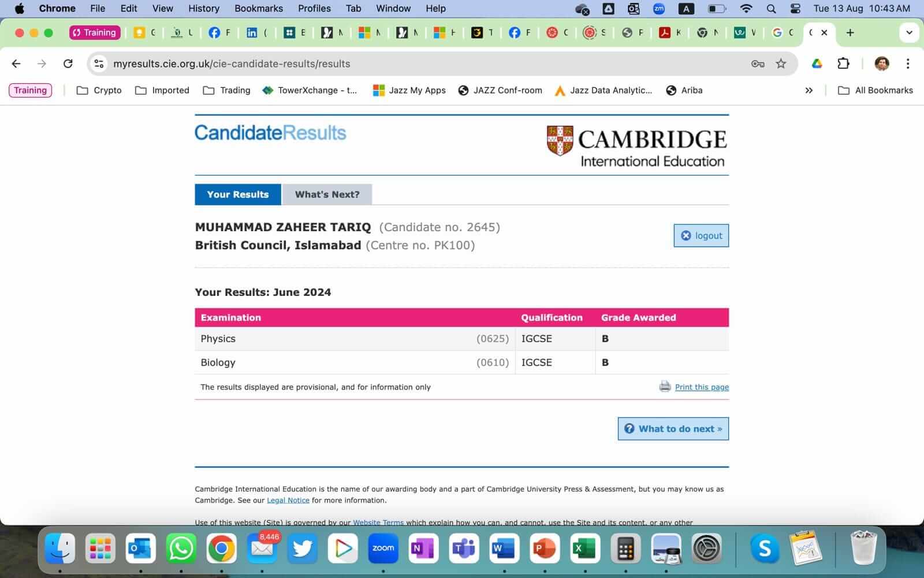Screen dimensions: 924x578
Task: Open Chrome three-dot menu
Action: pos(908,64)
